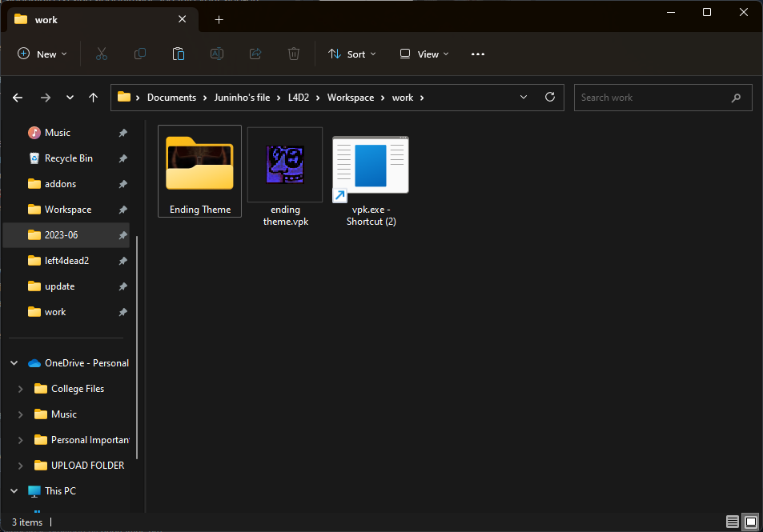Image resolution: width=763 pixels, height=532 pixels.
Task: Select the Ending Theme folder
Action: click(x=199, y=171)
